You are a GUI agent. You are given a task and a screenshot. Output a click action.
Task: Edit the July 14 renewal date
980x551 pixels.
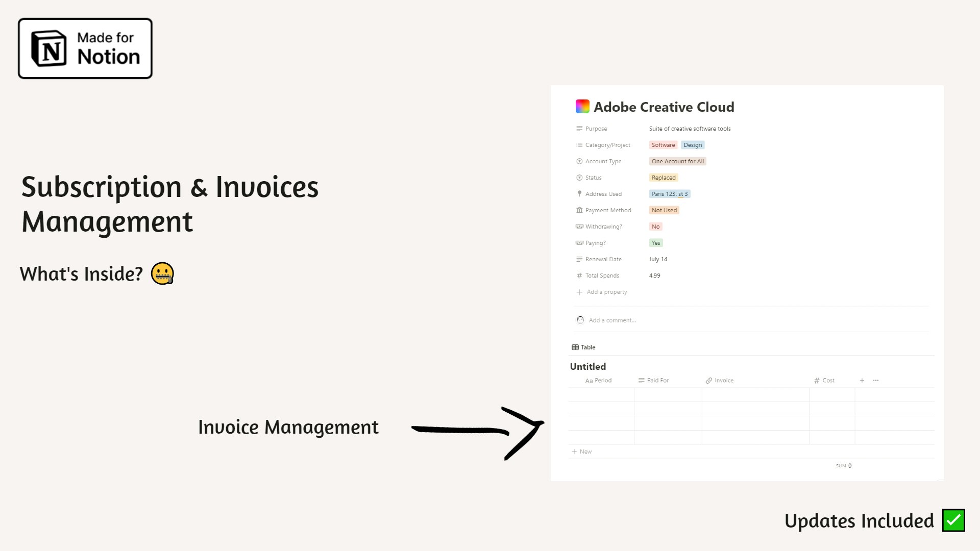[x=658, y=259]
